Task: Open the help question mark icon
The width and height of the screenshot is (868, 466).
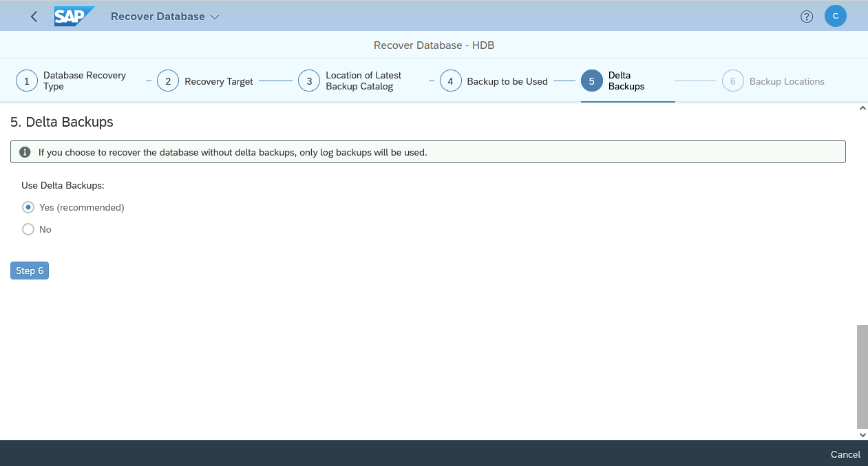Action: click(807, 17)
